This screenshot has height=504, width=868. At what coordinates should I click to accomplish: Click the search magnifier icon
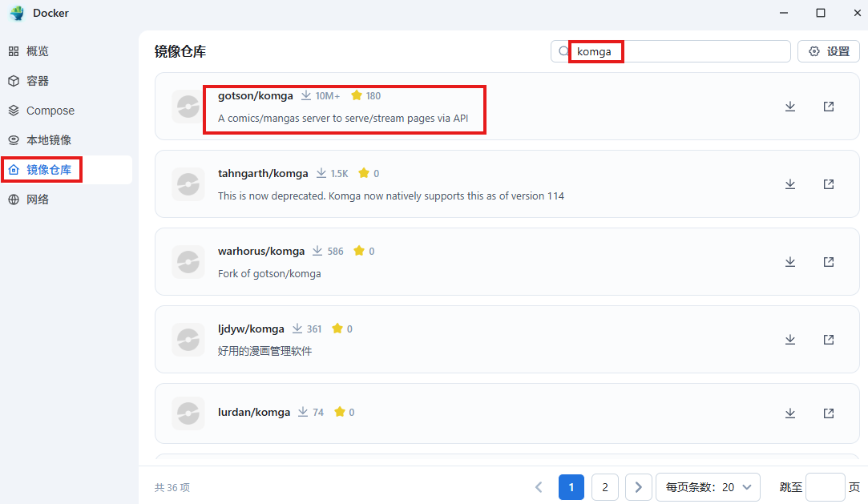tap(563, 51)
